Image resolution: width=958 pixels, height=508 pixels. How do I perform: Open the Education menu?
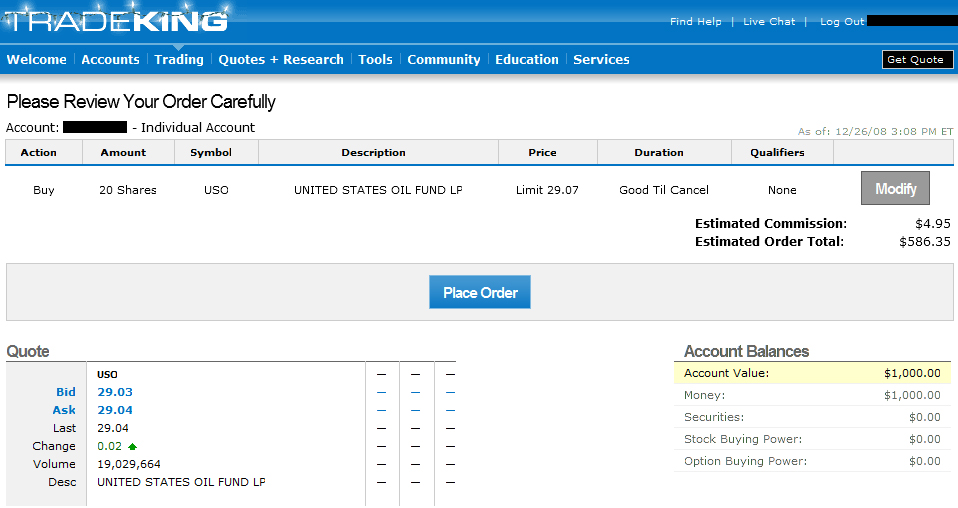click(527, 59)
